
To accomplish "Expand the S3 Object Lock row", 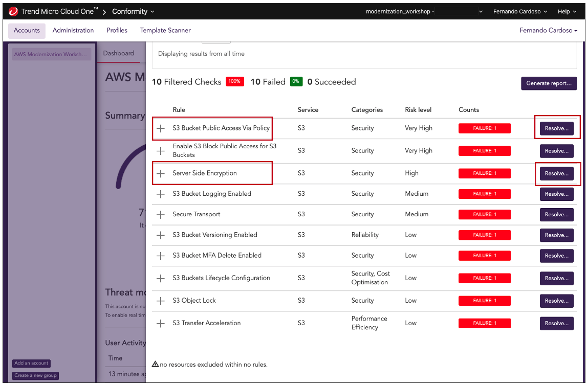I will pos(161,301).
